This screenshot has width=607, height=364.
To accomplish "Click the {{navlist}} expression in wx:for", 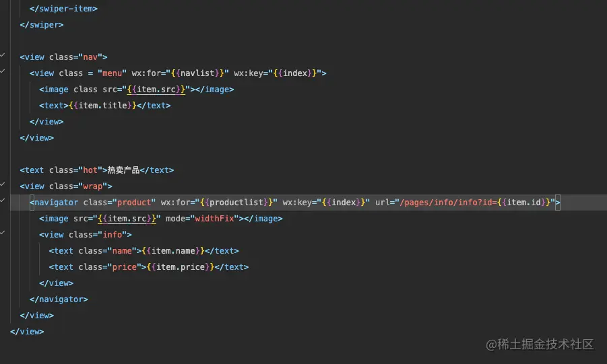I will tap(197, 73).
